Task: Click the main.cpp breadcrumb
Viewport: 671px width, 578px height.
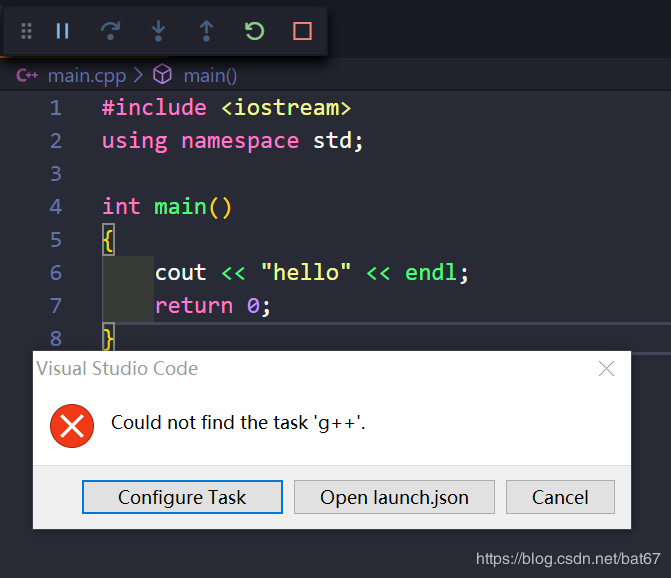Action: point(87,76)
